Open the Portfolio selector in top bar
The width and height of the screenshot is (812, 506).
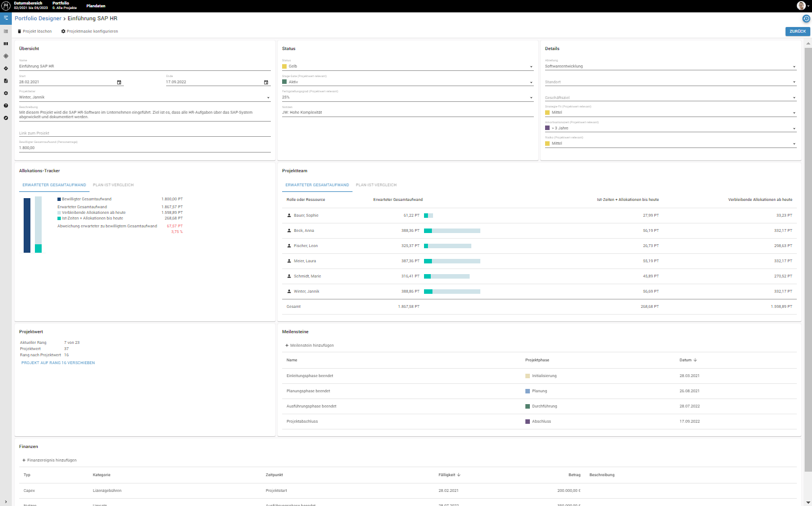click(x=65, y=6)
